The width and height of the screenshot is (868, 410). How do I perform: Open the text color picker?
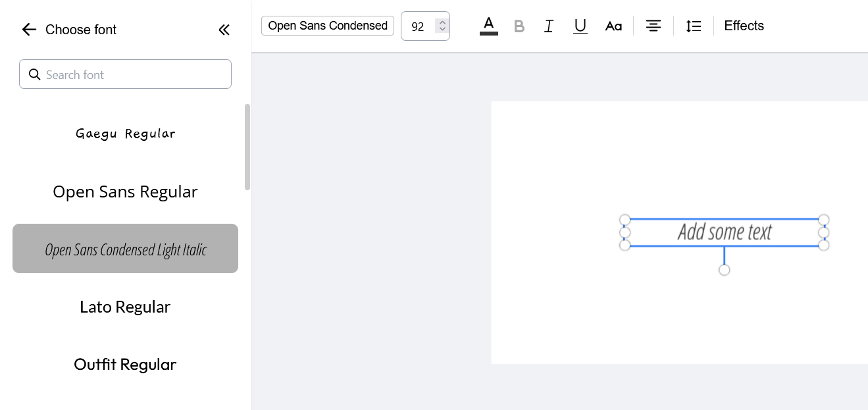point(488,26)
